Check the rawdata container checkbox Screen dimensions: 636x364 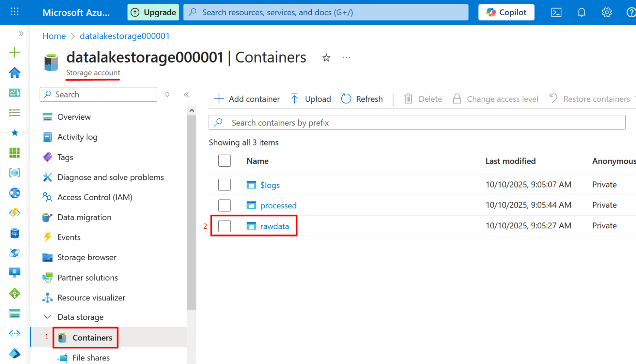tap(224, 226)
